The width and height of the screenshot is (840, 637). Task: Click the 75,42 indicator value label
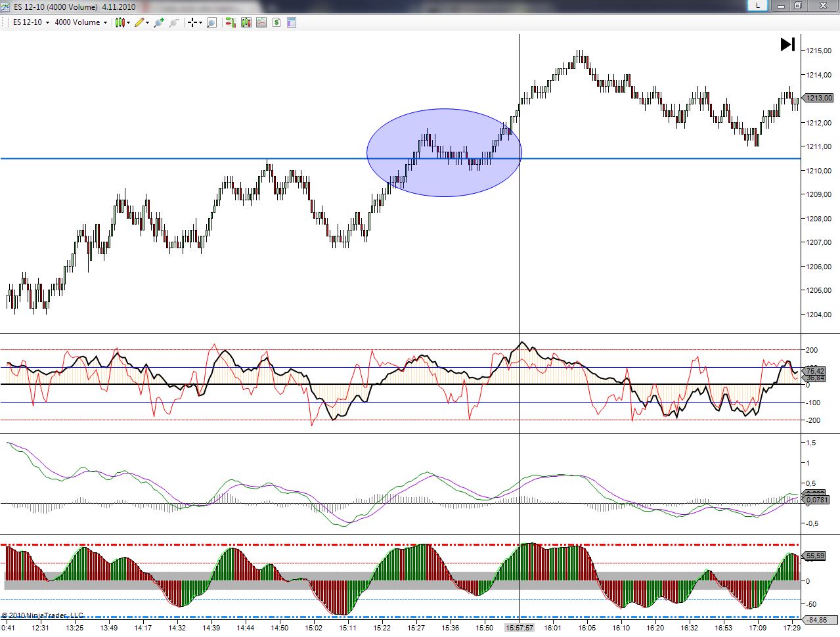click(815, 371)
